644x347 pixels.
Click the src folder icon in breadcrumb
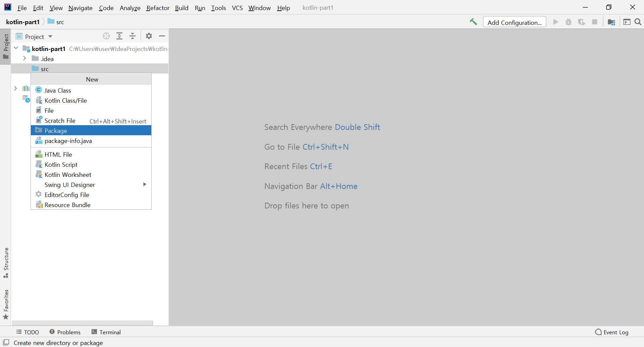pos(51,21)
